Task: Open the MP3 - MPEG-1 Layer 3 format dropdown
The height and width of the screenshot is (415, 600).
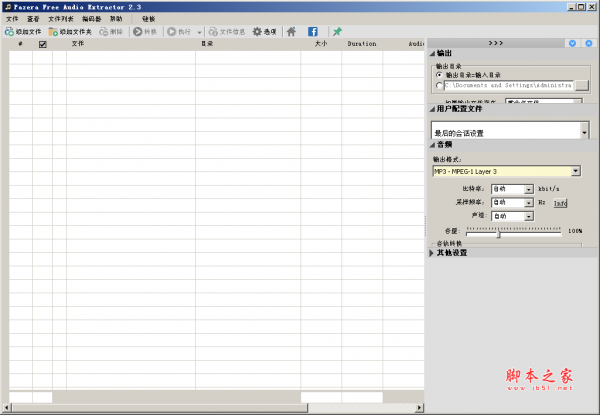Action: pyautogui.click(x=576, y=171)
